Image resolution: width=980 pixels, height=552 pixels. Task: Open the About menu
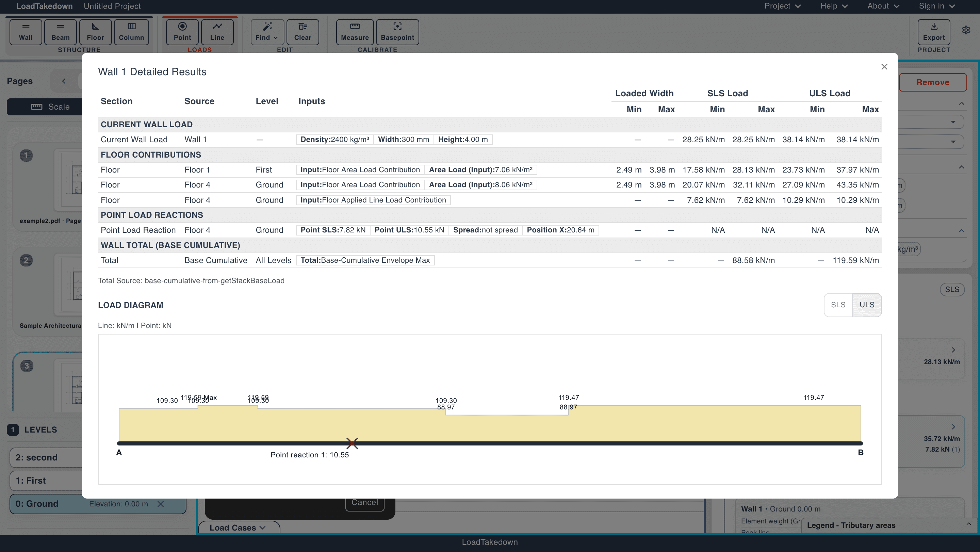click(x=883, y=6)
